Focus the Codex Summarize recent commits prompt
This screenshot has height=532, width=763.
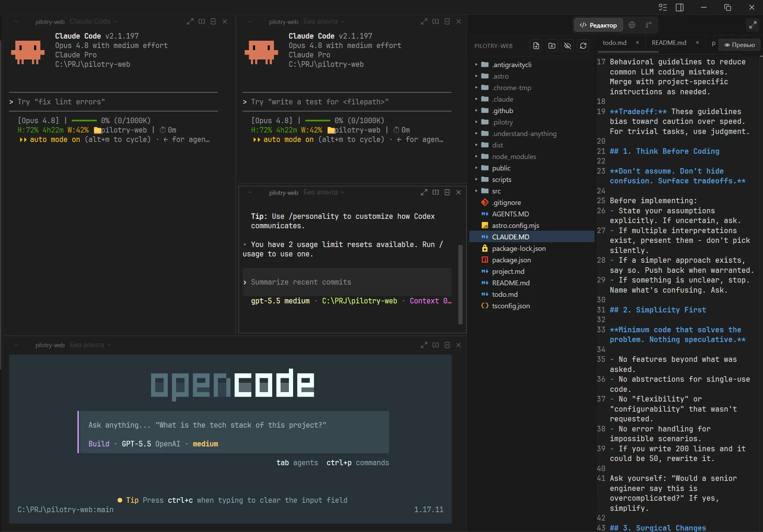[x=347, y=282]
